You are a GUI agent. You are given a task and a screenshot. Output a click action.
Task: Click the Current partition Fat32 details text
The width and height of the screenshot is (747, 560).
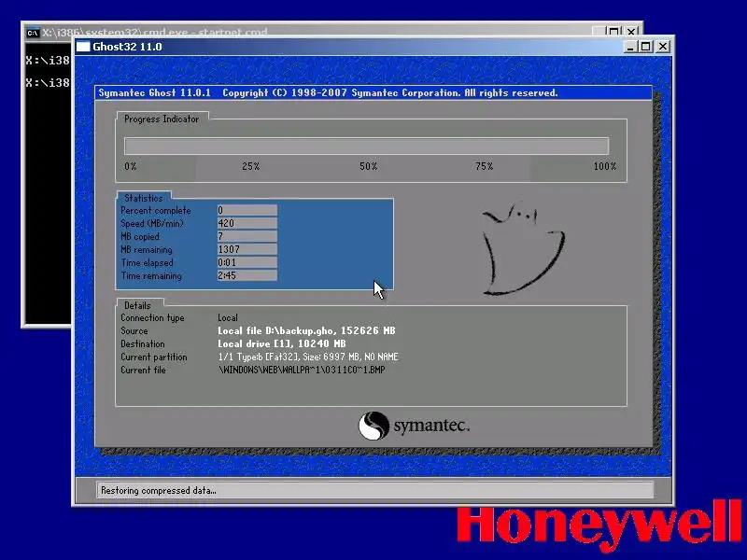(308, 357)
